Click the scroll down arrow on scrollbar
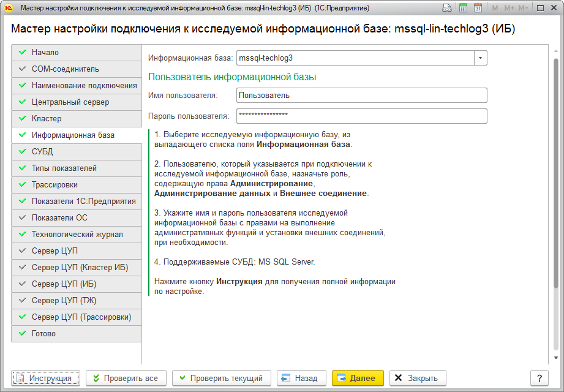564x392 pixels. pyautogui.click(x=556, y=358)
